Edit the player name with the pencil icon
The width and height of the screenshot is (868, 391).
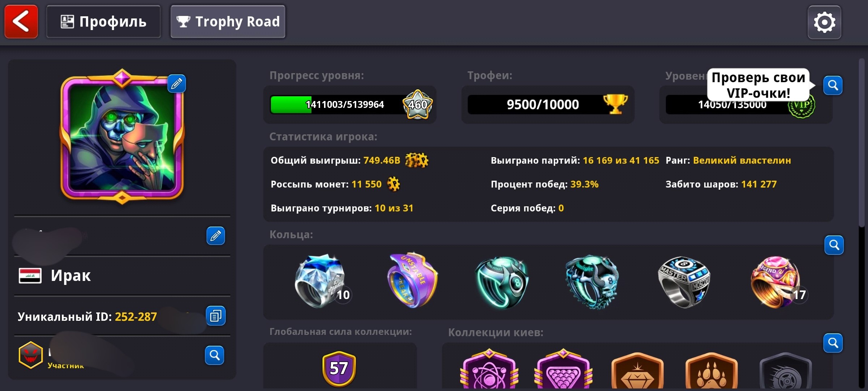point(216,236)
